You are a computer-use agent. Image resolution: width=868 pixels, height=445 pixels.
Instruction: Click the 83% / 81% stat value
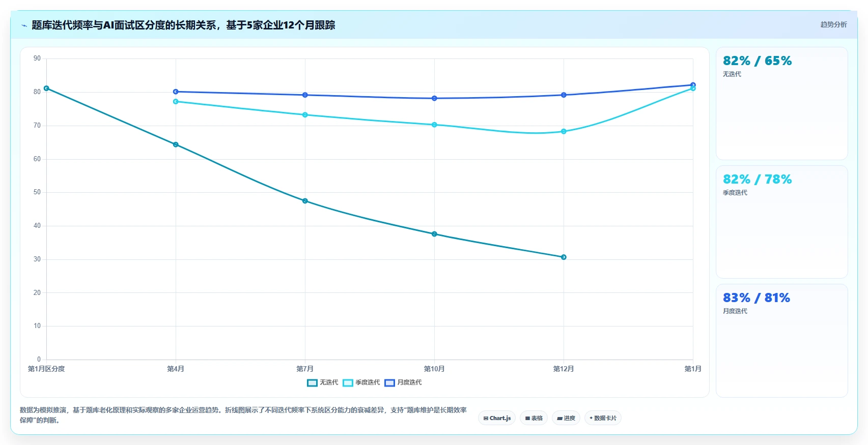pos(757,298)
